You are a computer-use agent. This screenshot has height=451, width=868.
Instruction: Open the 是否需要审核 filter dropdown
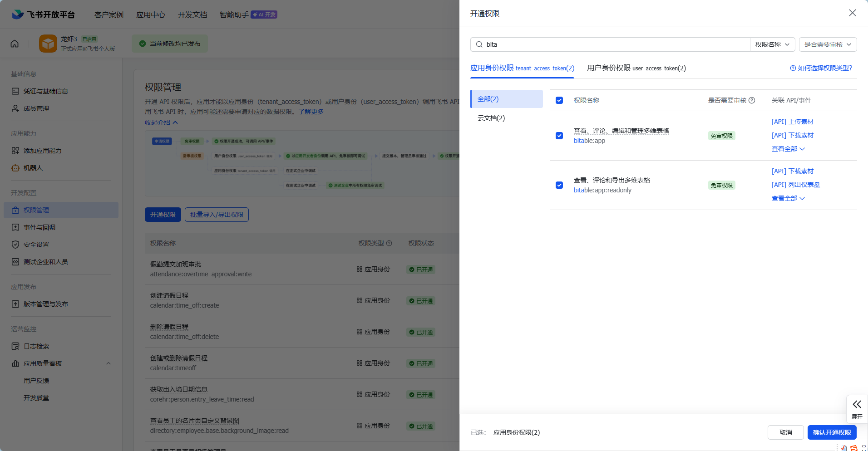tap(828, 44)
